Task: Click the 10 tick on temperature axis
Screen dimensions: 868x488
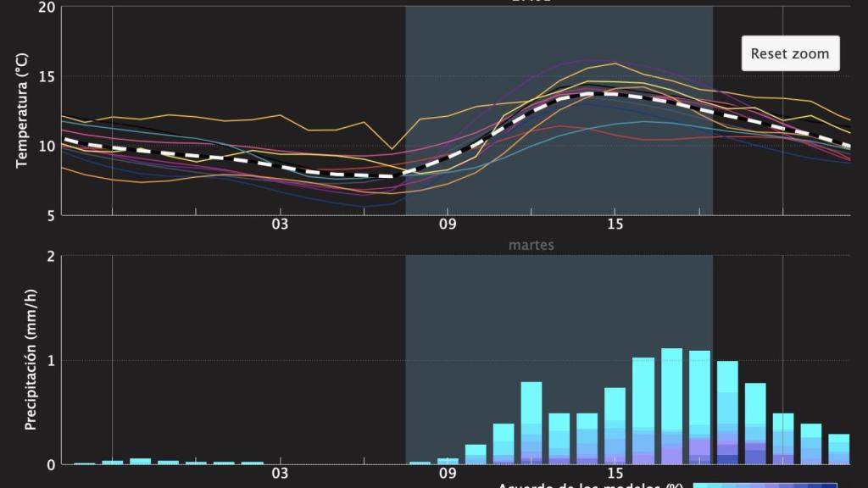Action: tap(47, 146)
